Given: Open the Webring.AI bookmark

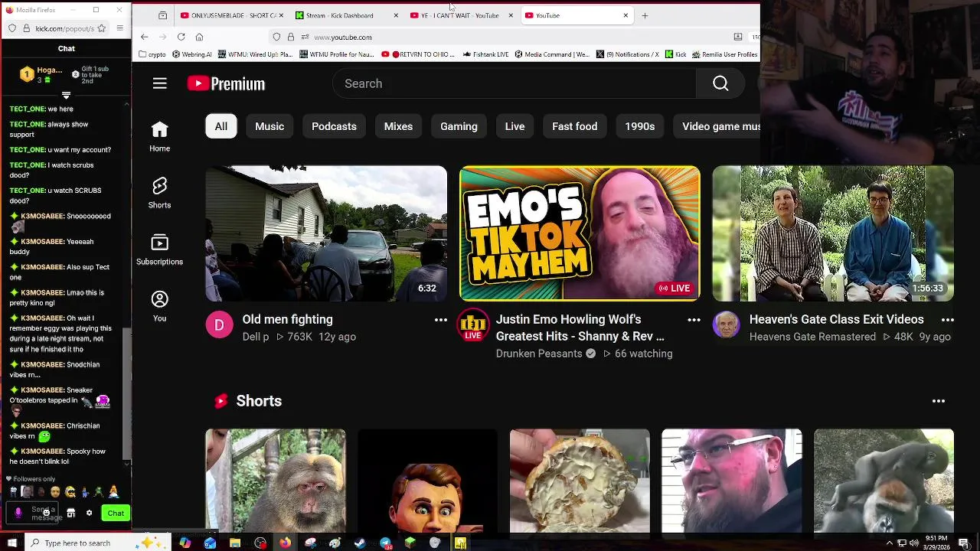Looking at the screenshot, I should pos(192,54).
